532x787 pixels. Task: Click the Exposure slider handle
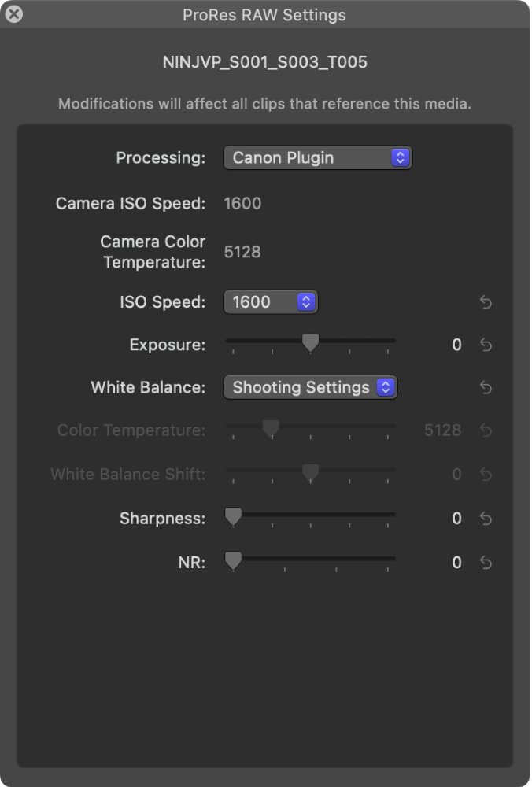click(x=311, y=343)
